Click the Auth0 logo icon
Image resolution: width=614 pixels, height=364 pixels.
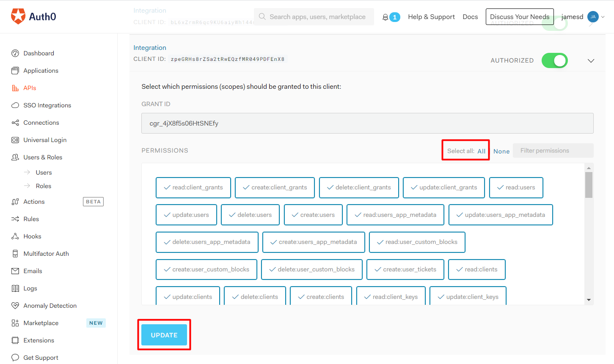(18, 16)
